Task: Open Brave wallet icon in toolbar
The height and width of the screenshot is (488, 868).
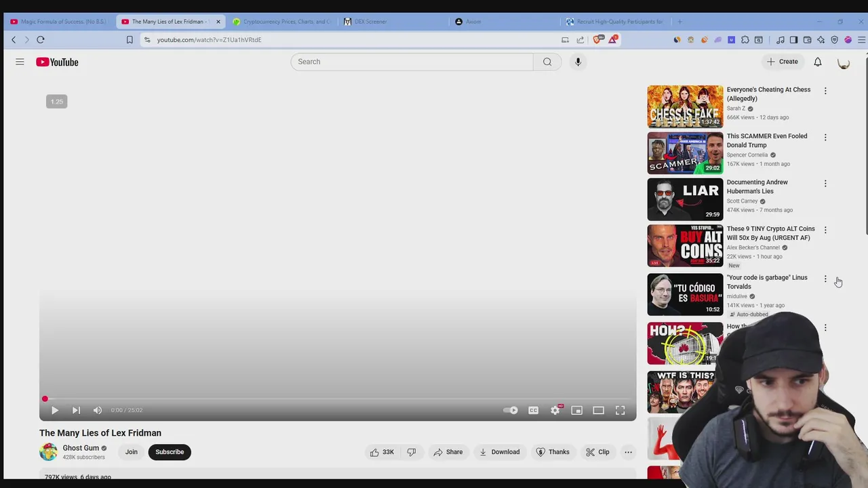Action: point(807,40)
